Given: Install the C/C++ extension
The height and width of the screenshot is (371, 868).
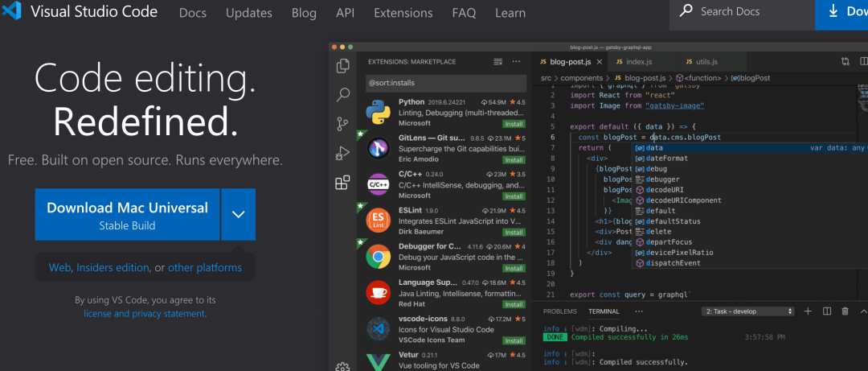Looking at the screenshot, I should tap(514, 196).
